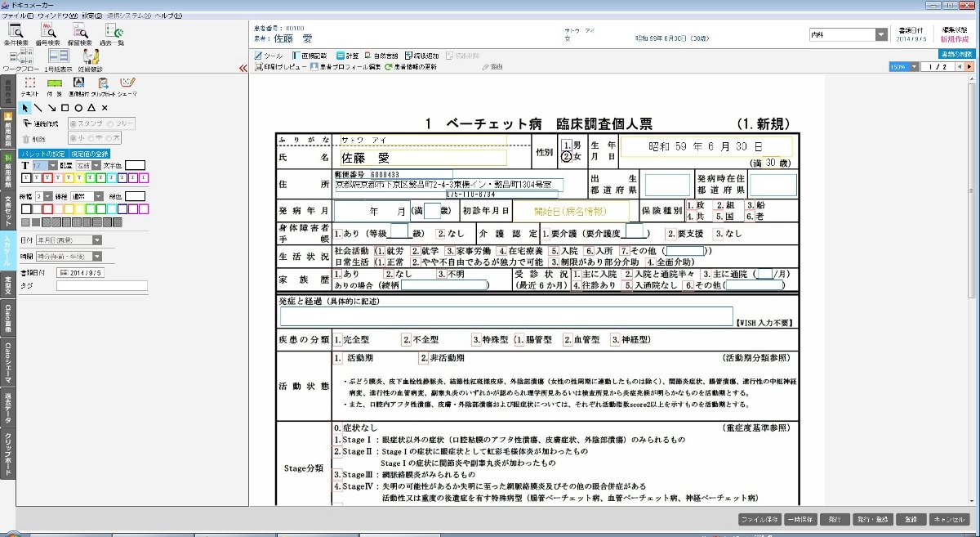Click the 1号紙表示 display icon
The image size is (980, 537).
pyautogui.click(x=58, y=60)
